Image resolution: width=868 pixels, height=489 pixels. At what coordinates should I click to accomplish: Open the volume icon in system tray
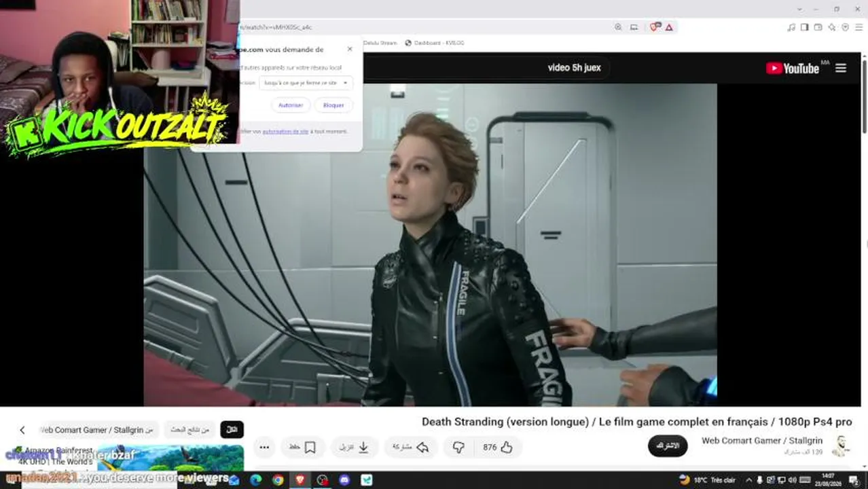(792, 480)
